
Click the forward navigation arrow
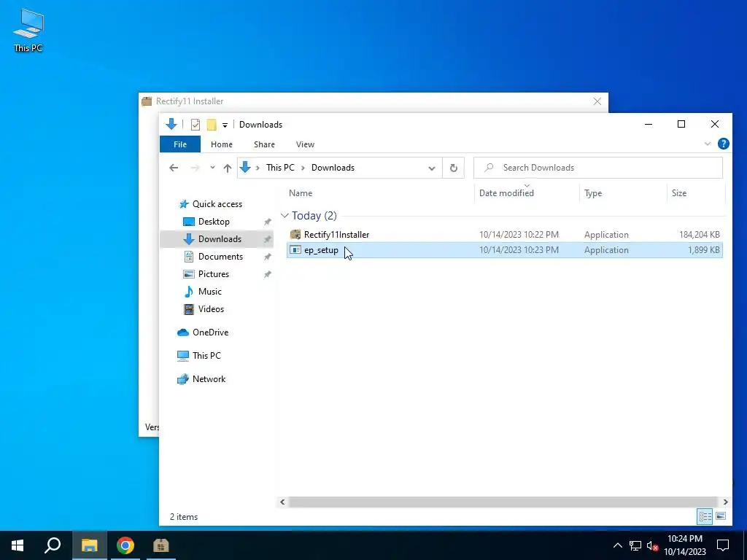point(195,168)
